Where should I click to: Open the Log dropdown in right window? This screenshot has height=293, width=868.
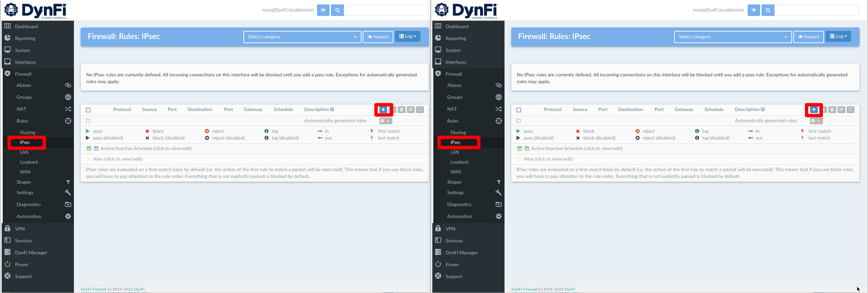pos(838,36)
